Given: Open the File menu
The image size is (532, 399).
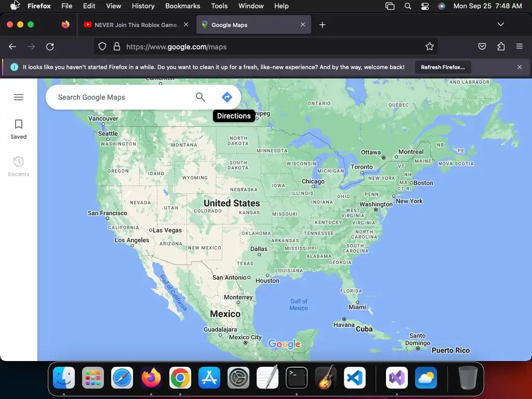Looking at the screenshot, I should [x=67, y=6].
